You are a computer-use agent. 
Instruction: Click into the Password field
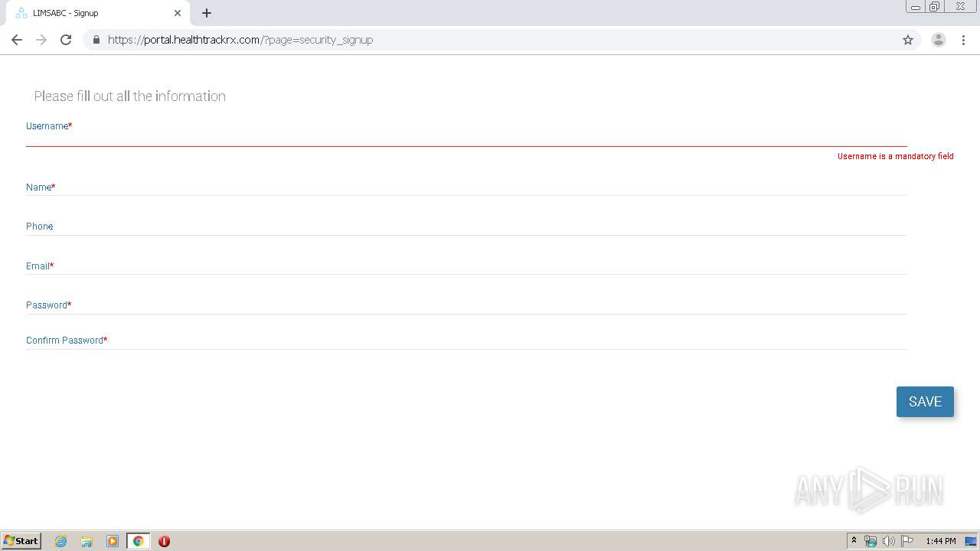466,306
